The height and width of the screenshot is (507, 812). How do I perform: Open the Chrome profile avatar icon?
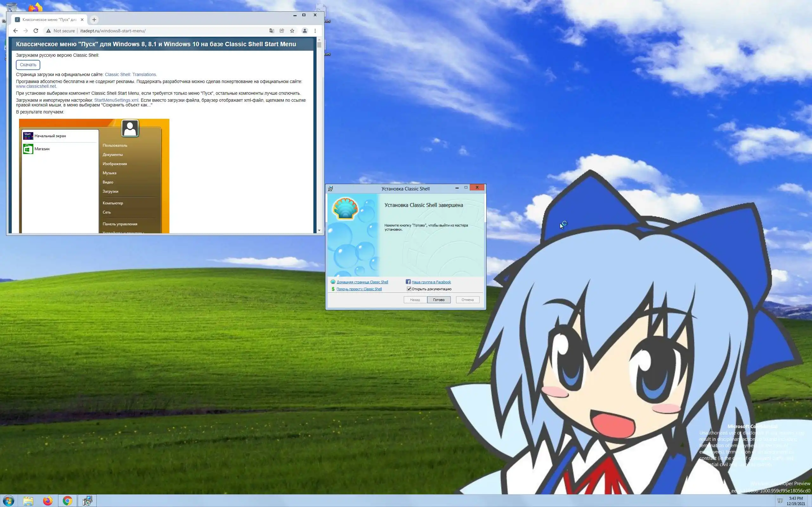point(305,31)
